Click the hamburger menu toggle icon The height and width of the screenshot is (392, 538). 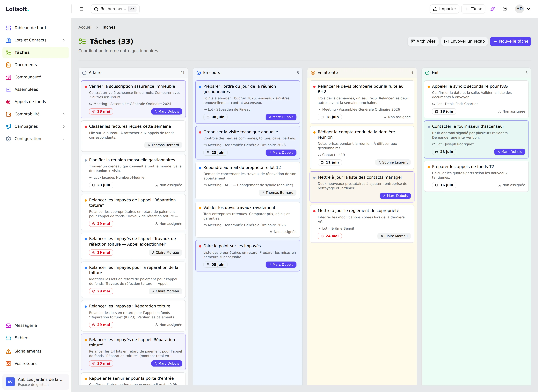click(x=81, y=9)
